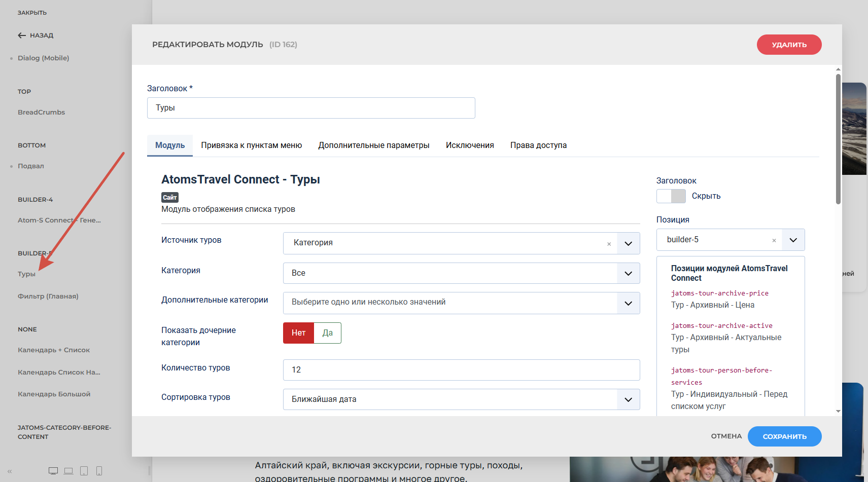Select Да for Показать дочерние категории

[328, 333]
